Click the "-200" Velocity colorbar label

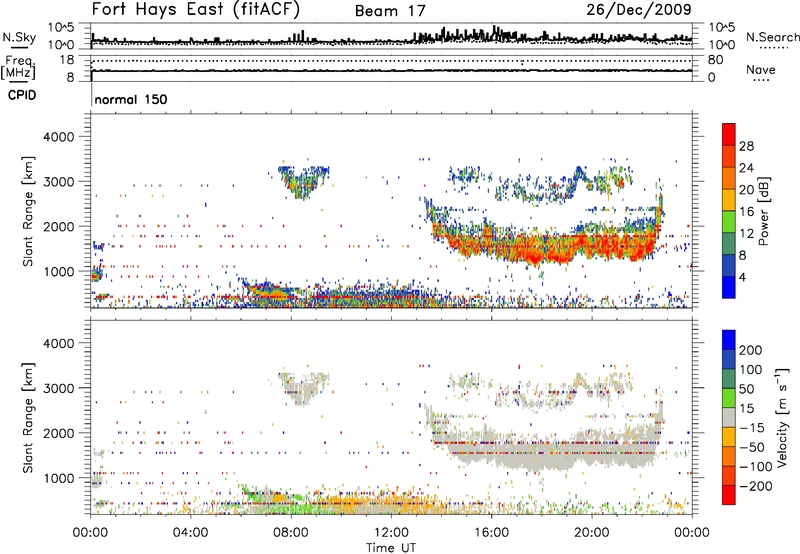(756, 486)
